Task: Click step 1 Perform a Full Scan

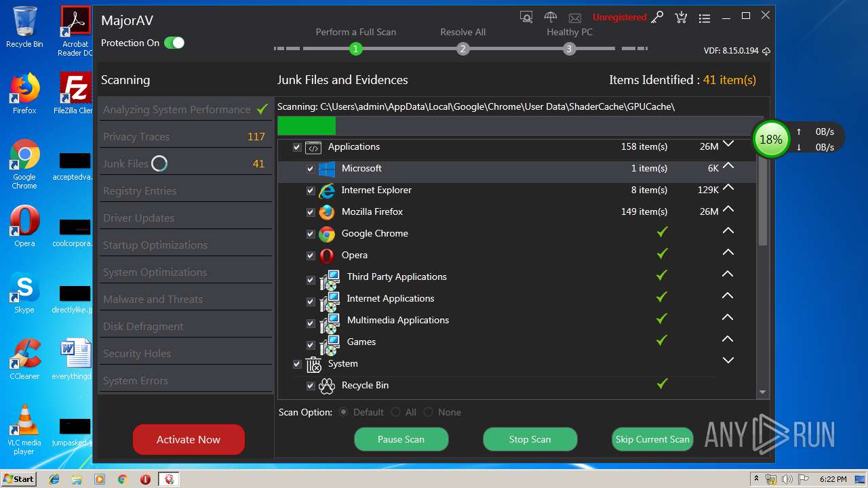Action: point(356,49)
